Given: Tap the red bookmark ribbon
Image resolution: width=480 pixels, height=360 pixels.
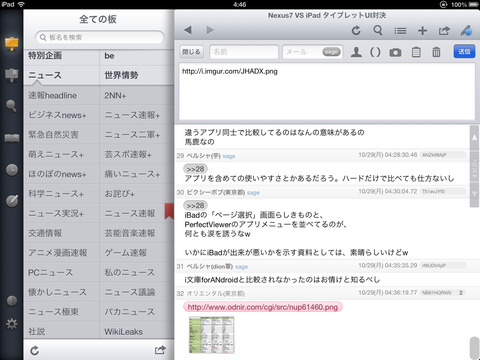Looking at the screenshot, I should point(169,211).
